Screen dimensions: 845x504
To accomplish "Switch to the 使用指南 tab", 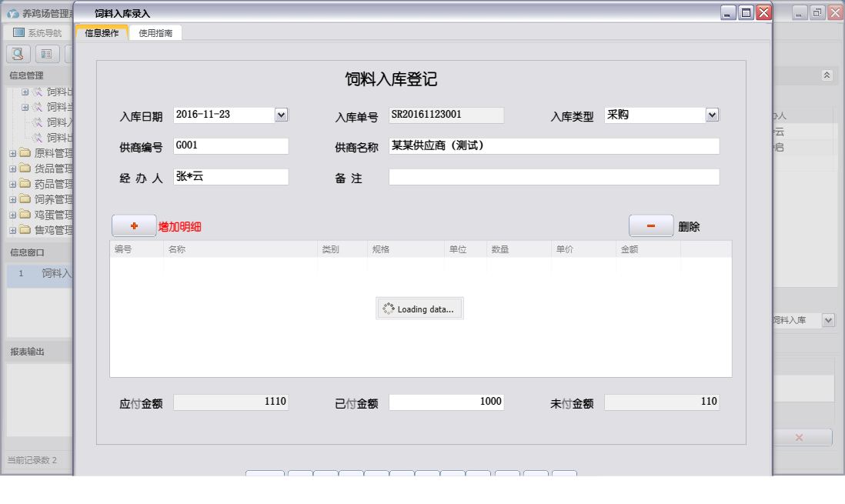I will (x=155, y=33).
